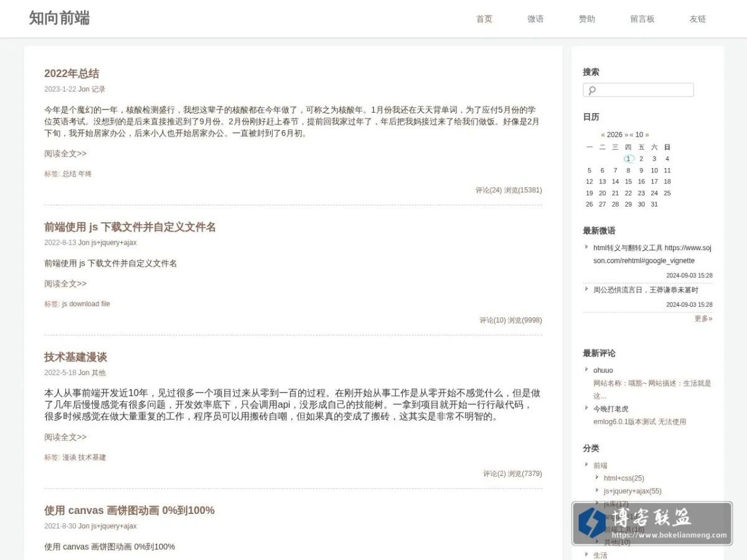
Task: Open 评论(24) on the 2022年总结 post
Action: (x=489, y=190)
